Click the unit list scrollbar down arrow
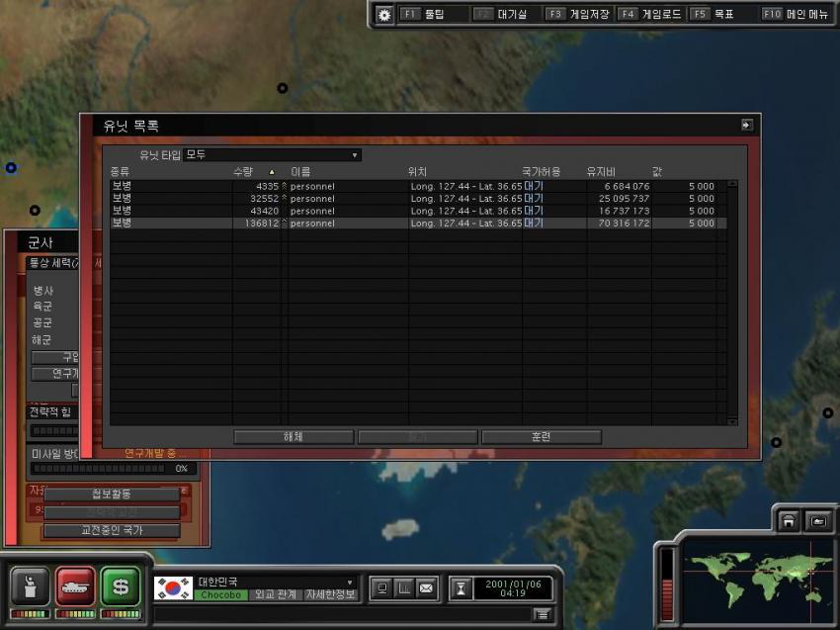Viewport: 840px width, 630px height. tap(732, 422)
